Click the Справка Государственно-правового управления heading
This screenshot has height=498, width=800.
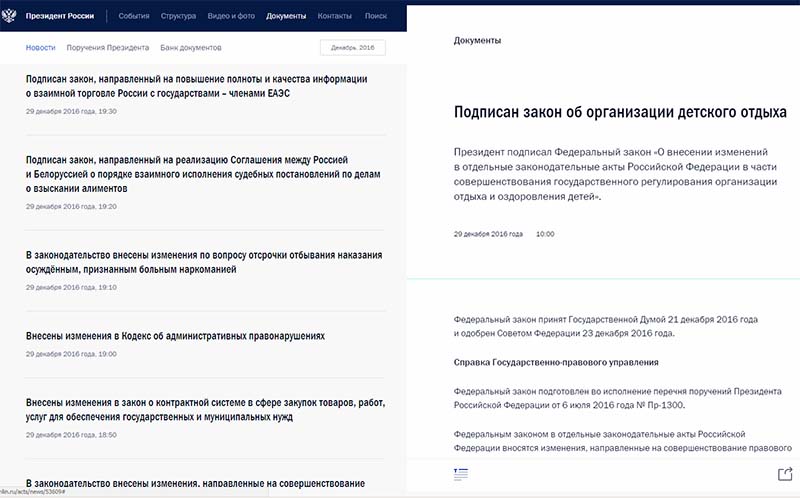coord(556,362)
